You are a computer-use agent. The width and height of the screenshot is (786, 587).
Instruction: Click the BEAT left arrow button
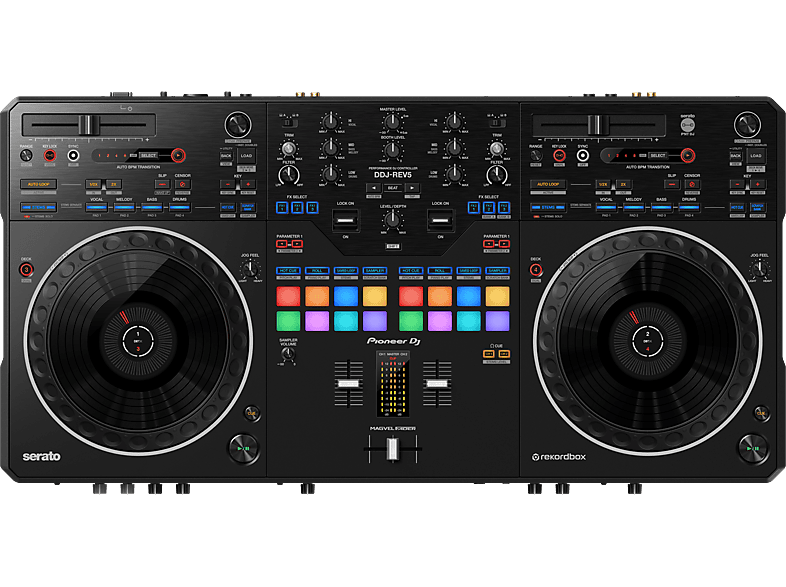(374, 188)
